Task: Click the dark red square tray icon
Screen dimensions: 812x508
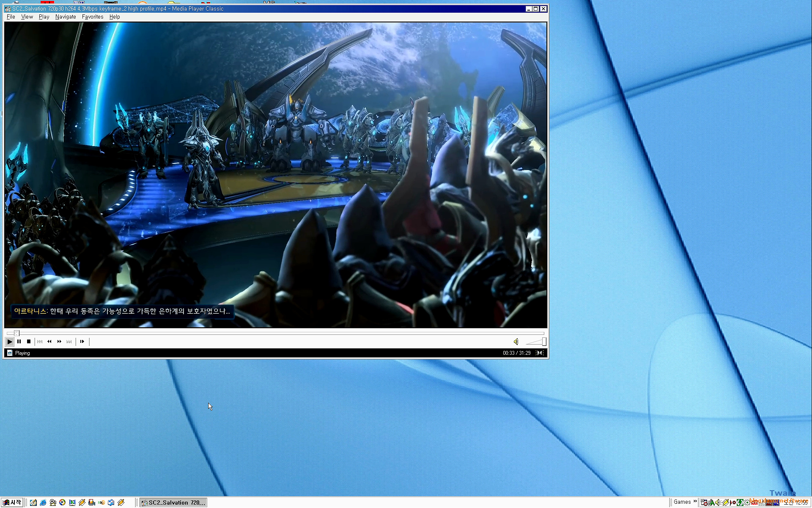Action: [769, 502]
